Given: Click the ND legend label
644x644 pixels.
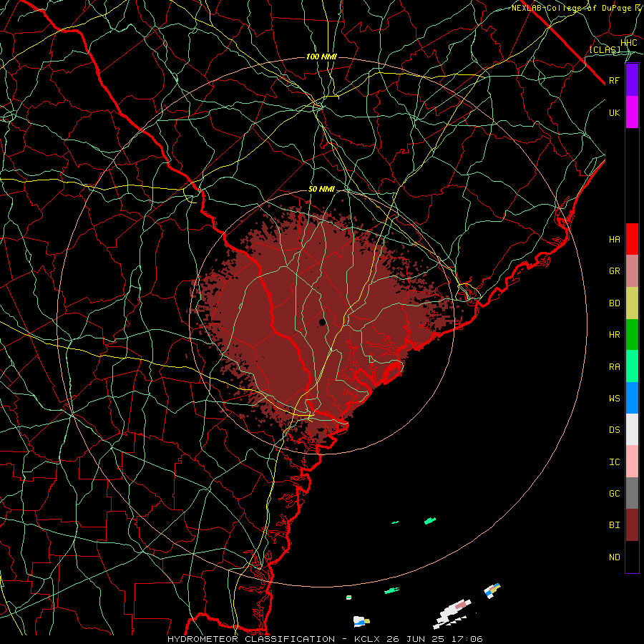Looking at the screenshot, I should pos(614,557).
